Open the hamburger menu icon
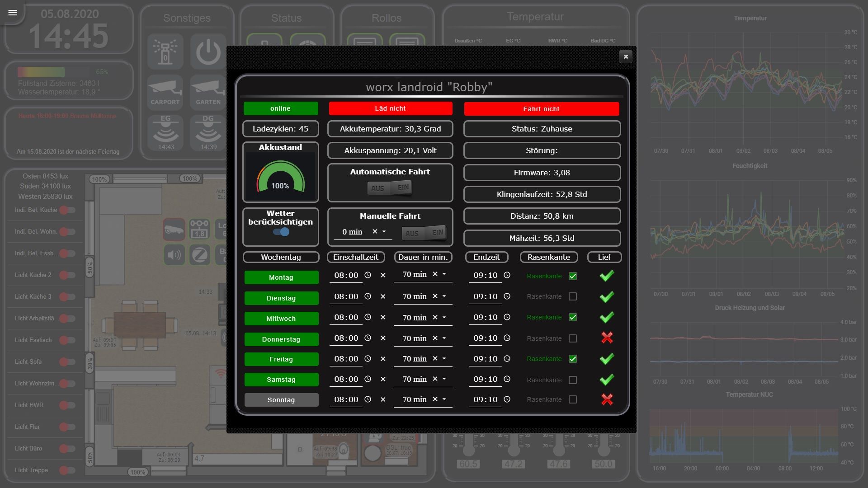Screen dimensions: 868x488 (x=13, y=13)
